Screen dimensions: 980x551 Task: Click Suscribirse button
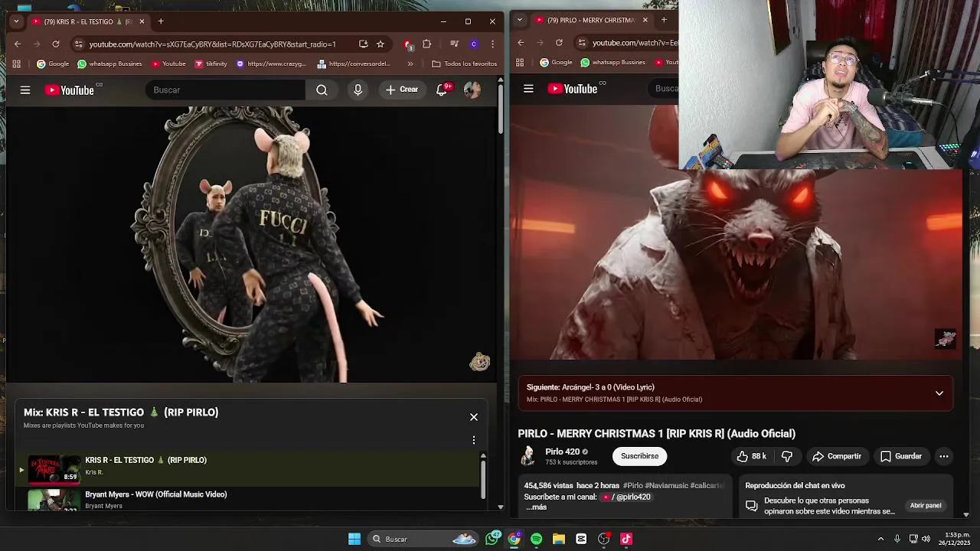click(639, 456)
